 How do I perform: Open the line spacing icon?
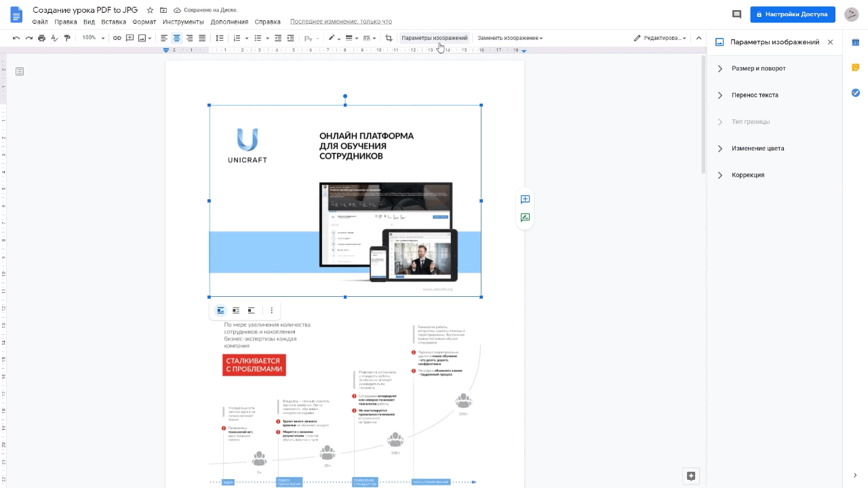219,38
